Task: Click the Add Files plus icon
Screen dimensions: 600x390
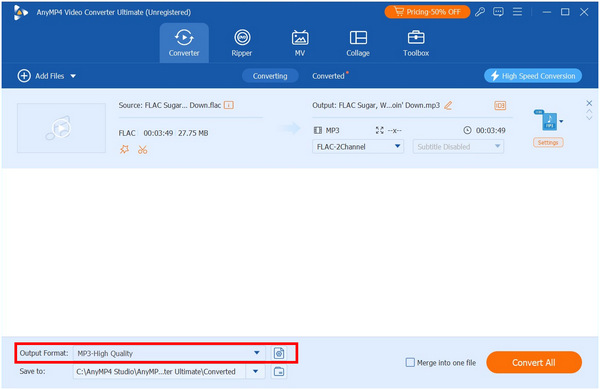Action: [24, 76]
